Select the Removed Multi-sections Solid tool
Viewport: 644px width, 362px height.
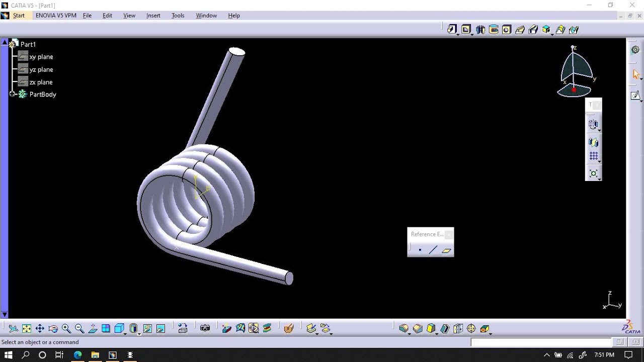click(x=574, y=30)
